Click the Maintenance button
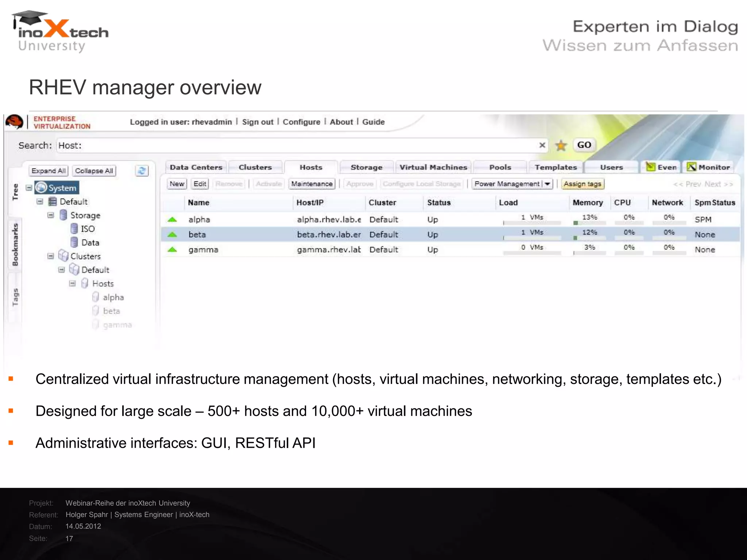747x560 pixels. 312,184
